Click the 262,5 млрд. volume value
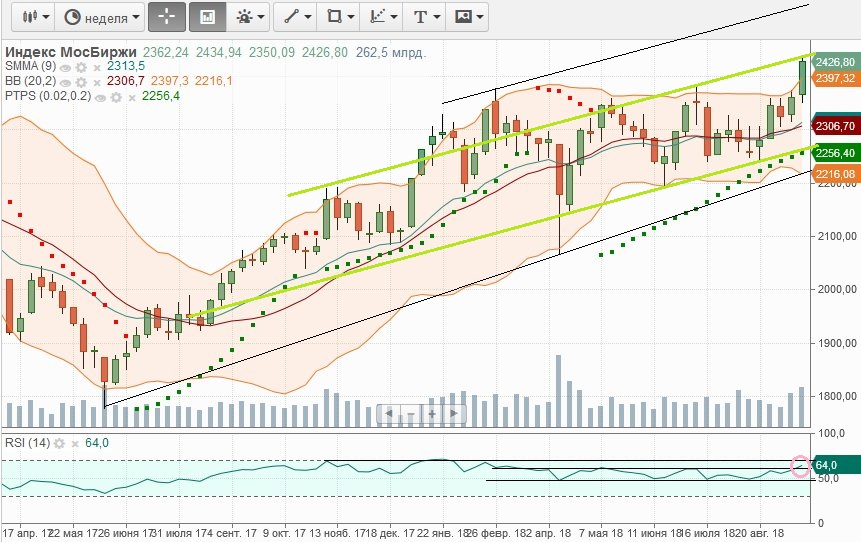This screenshot has height=542, width=861. pyautogui.click(x=391, y=53)
